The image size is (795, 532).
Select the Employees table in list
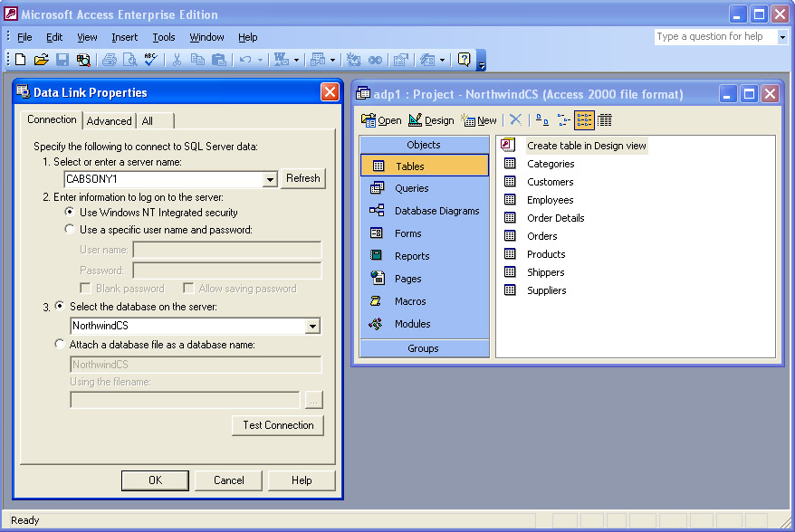click(x=550, y=200)
